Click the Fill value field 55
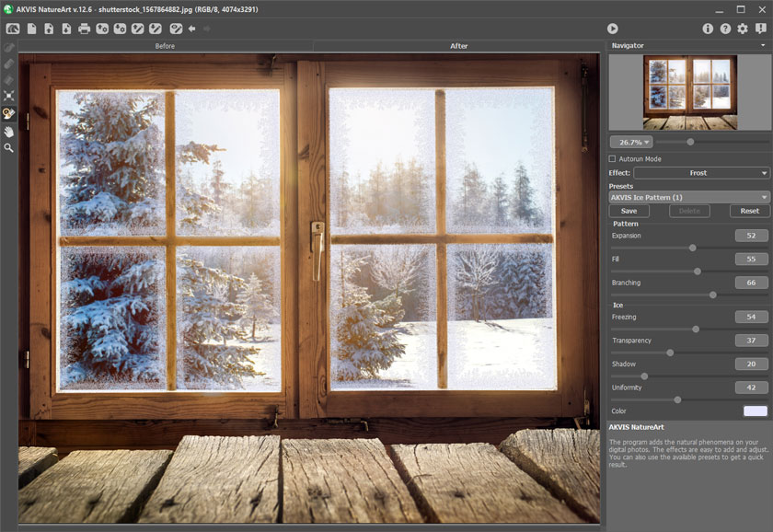 [751, 259]
